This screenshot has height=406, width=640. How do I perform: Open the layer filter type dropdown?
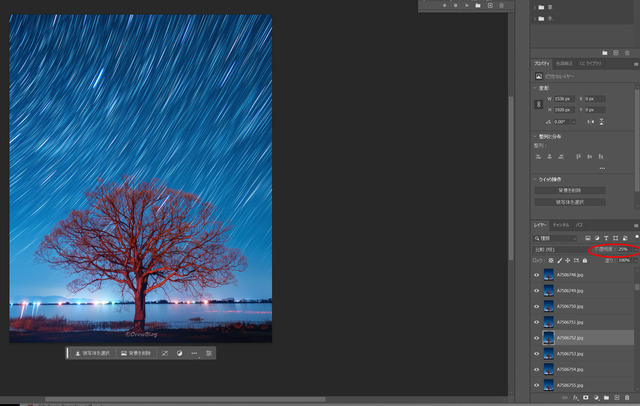pos(556,238)
